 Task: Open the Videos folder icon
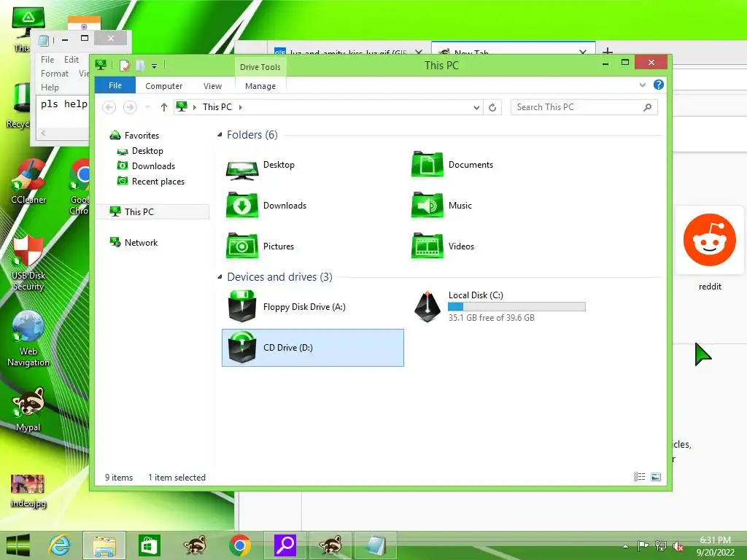pyautogui.click(x=427, y=246)
